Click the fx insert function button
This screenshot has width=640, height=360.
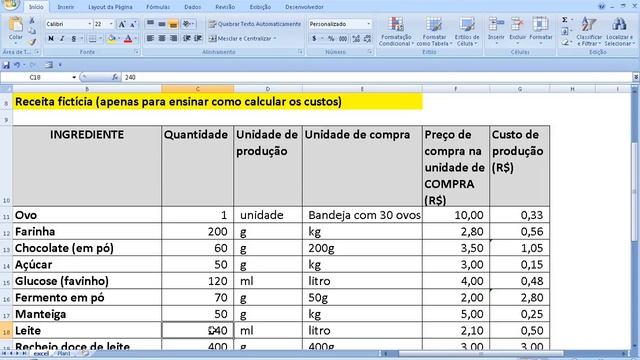(x=115, y=77)
